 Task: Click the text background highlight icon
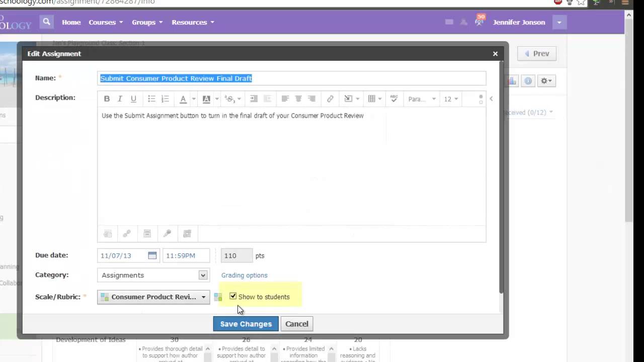point(206,99)
